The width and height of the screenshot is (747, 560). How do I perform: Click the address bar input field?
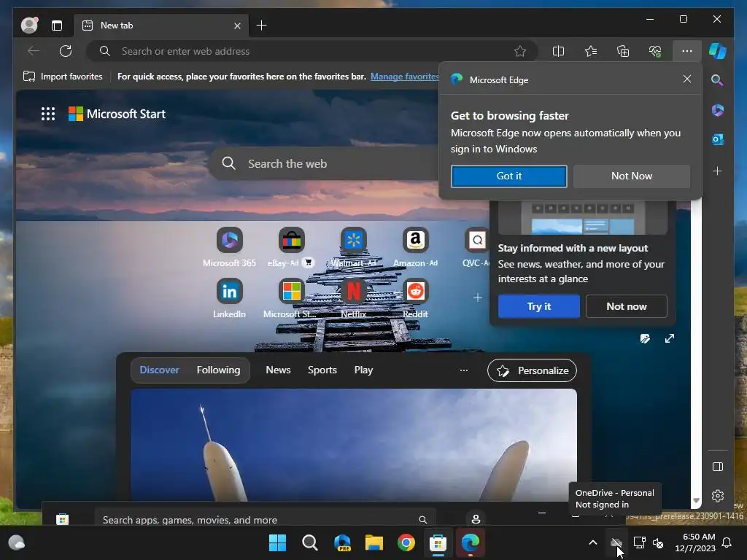[x=312, y=51]
